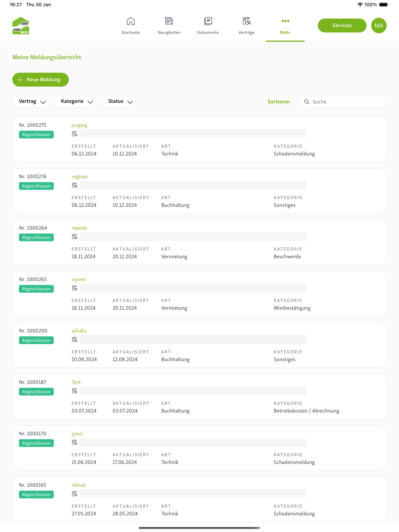Open the rblwal report title
This screenshot has width=399, height=532.
(79, 485)
